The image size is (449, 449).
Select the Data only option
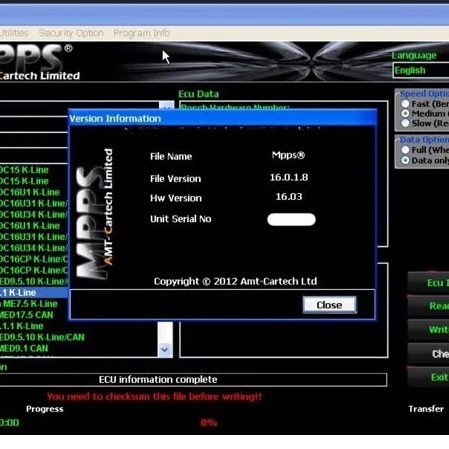[x=405, y=160]
